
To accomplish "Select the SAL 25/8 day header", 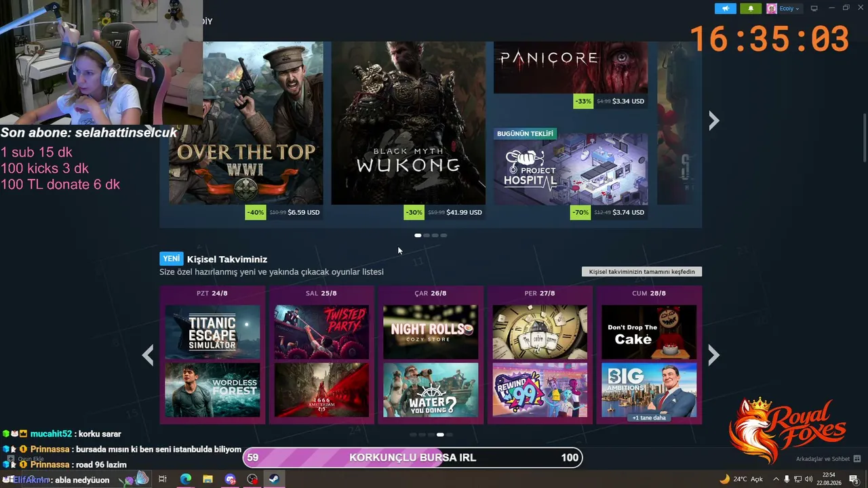I will pos(321,293).
